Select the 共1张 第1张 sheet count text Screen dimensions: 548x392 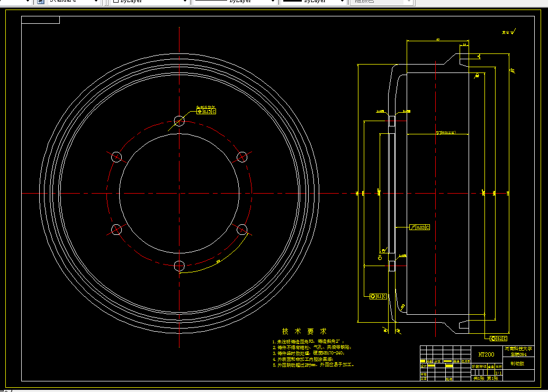click(486, 378)
